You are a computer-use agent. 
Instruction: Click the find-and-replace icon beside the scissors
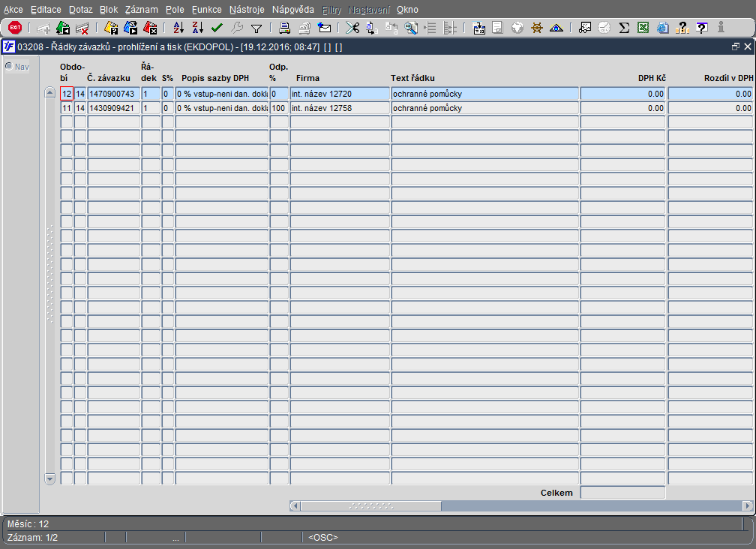pos(372,28)
